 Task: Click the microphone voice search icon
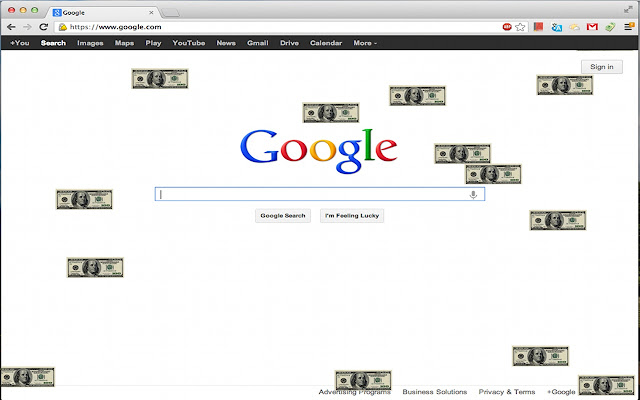[x=473, y=195]
